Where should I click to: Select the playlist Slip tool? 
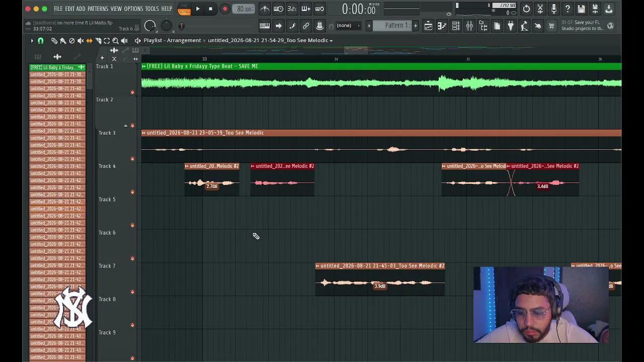click(90, 41)
